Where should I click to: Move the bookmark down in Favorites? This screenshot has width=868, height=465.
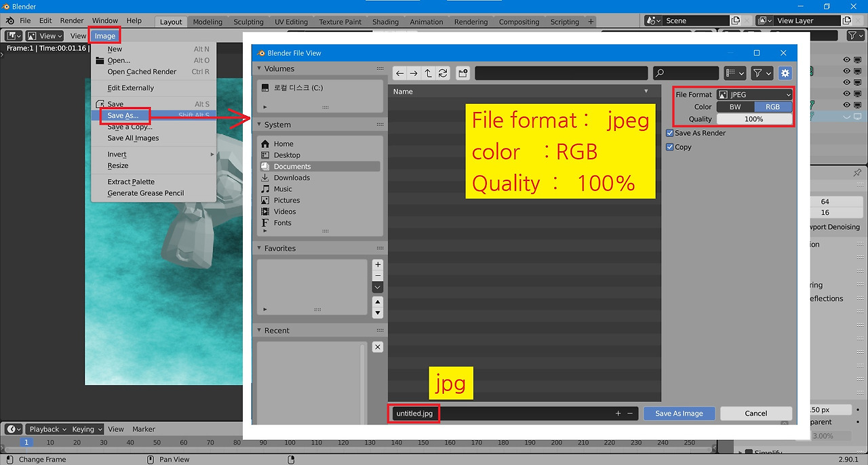coord(378,313)
